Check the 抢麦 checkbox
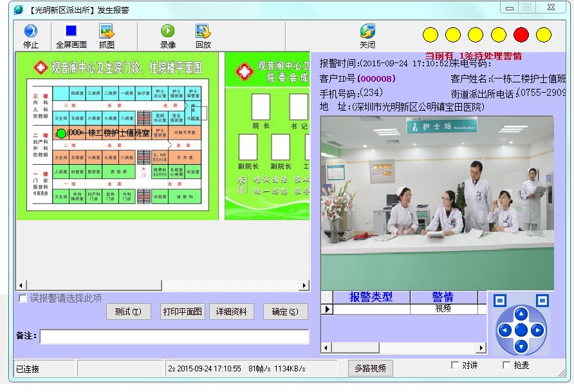 (506, 366)
